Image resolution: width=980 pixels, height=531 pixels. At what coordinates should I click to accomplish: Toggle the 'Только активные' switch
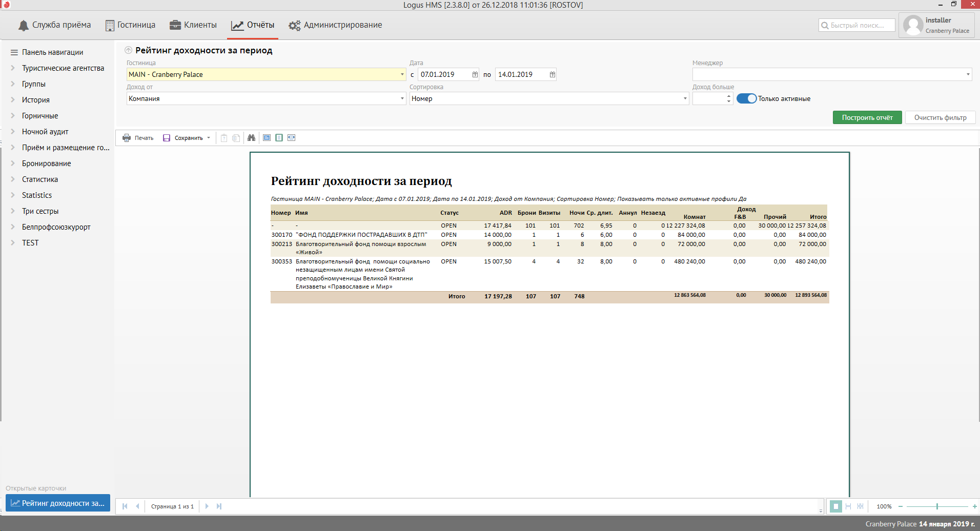[746, 99]
